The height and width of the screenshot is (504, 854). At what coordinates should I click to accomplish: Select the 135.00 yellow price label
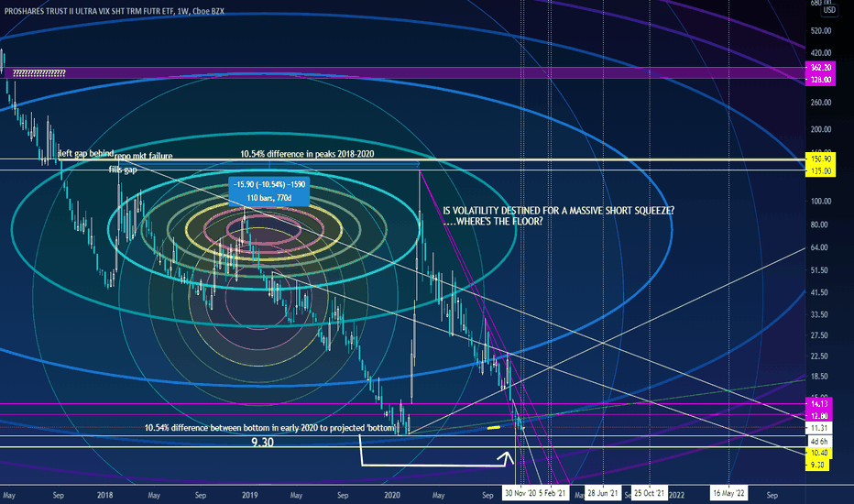pyautogui.click(x=821, y=171)
